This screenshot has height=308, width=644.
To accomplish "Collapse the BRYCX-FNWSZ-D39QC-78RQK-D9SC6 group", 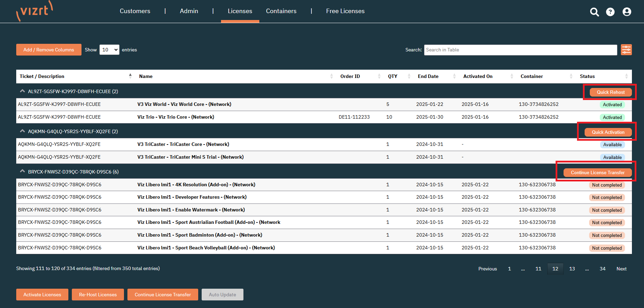I will [x=22, y=171].
